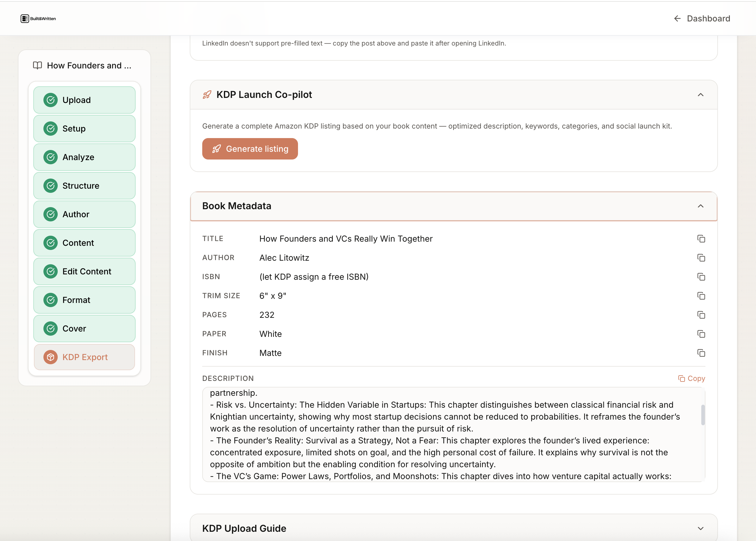
Task: Click the Cover step checkmark icon
Action: pyautogui.click(x=51, y=329)
